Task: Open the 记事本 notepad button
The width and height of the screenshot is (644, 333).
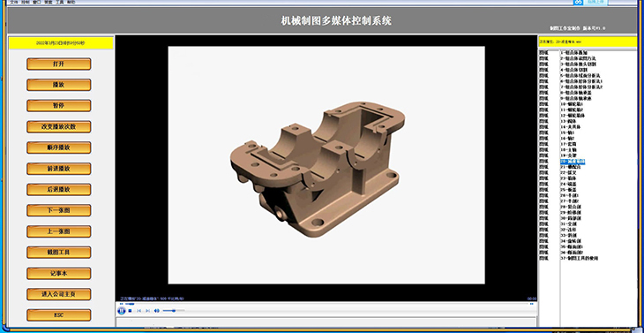Action: click(x=59, y=274)
